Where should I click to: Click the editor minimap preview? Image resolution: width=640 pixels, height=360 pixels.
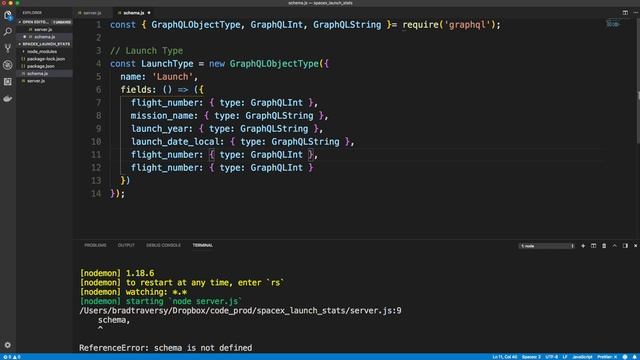click(613, 24)
